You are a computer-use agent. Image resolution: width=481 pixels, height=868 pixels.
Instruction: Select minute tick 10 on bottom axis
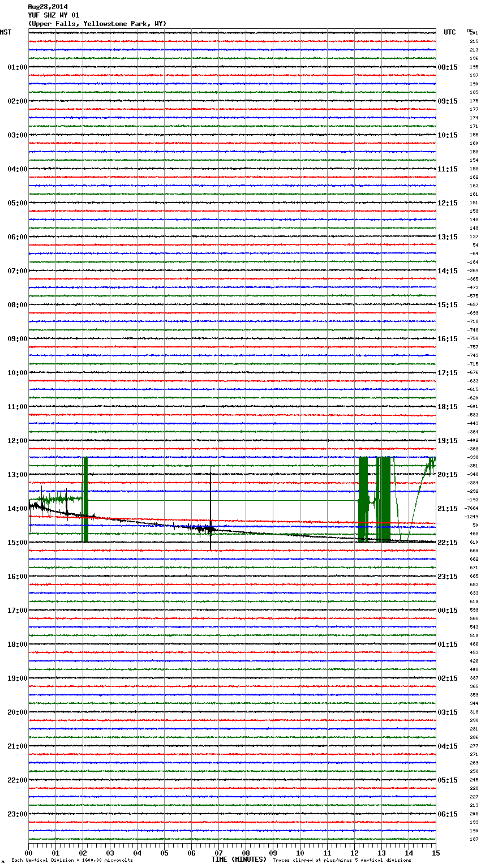pos(300,853)
